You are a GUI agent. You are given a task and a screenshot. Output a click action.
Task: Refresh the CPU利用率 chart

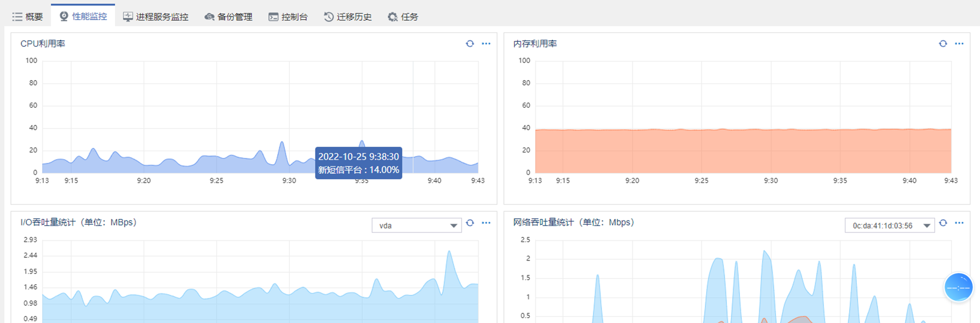(x=469, y=44)
